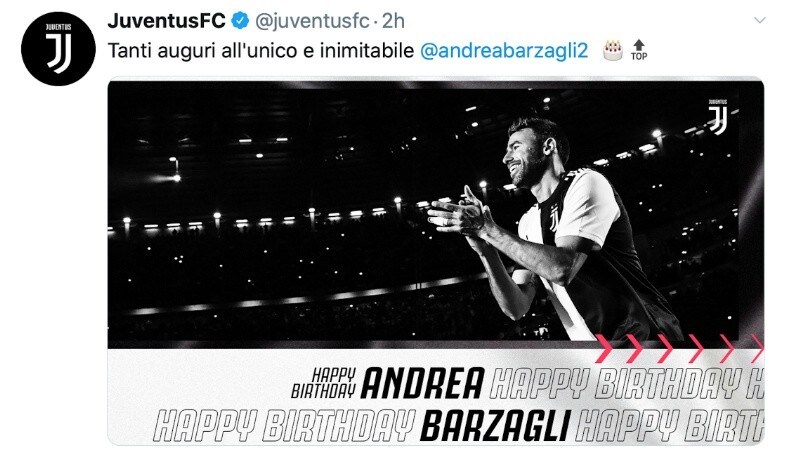Viewport: 810px width, 457px height.
Task: Open the @juventusfc handle
Action: [313, 21]
